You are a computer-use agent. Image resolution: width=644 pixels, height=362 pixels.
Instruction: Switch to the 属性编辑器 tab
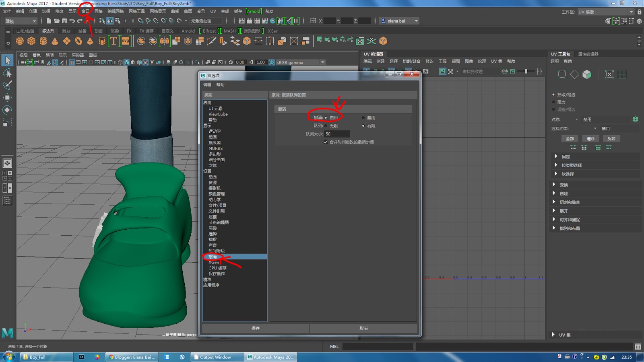click(588, 54)
